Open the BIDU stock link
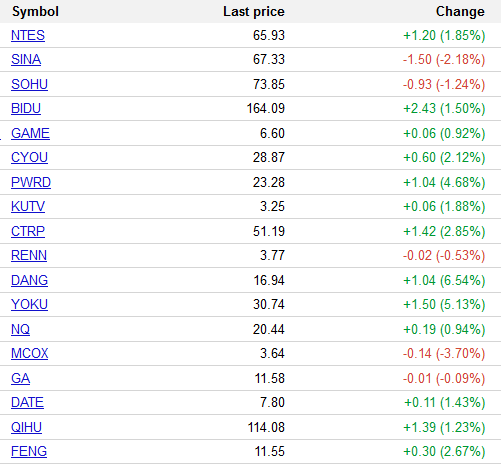This screenshot has width=501, height=464. tap(26, 109)
